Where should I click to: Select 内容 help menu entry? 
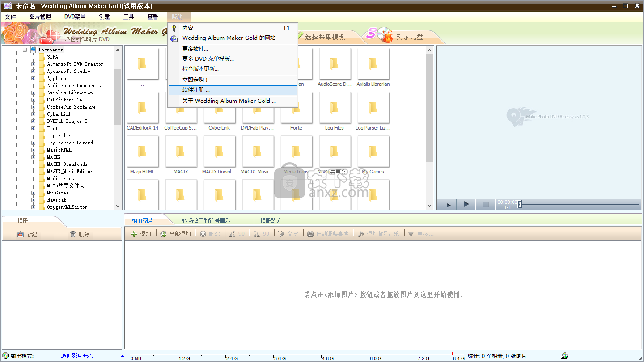233,28
